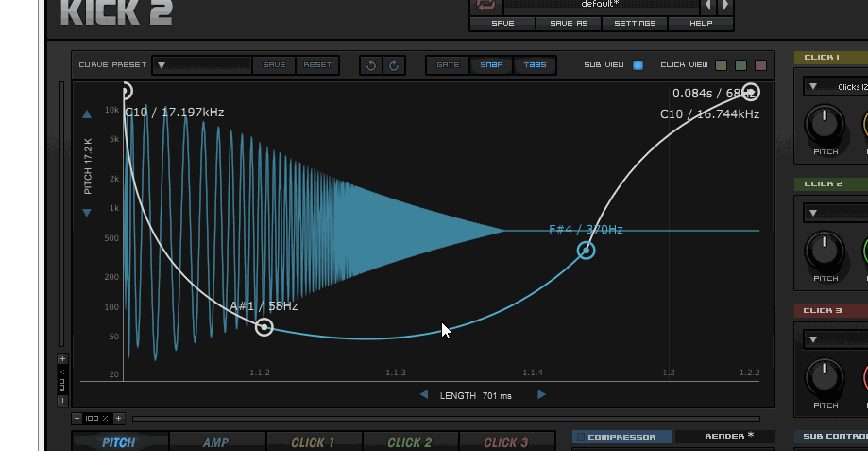Click the Click 2 section header
This screenshot has height=451, width=868.
[x=831, y=184]
